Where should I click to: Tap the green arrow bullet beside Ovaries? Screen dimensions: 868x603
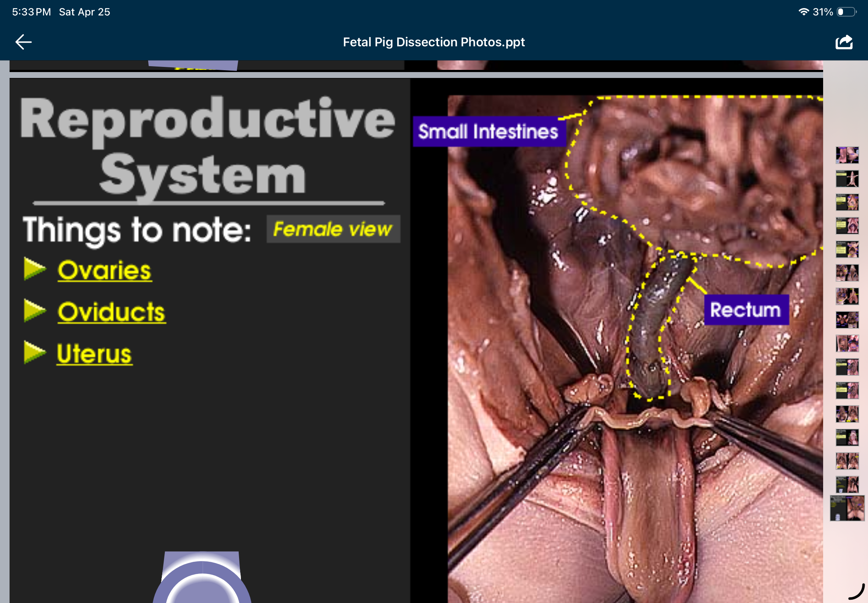pos(34,268)
